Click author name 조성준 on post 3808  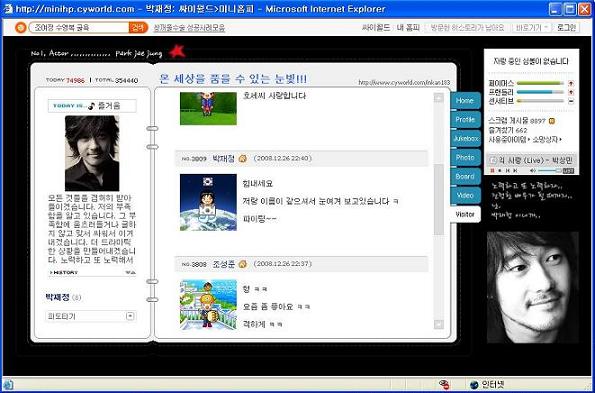tap(224, 264)
